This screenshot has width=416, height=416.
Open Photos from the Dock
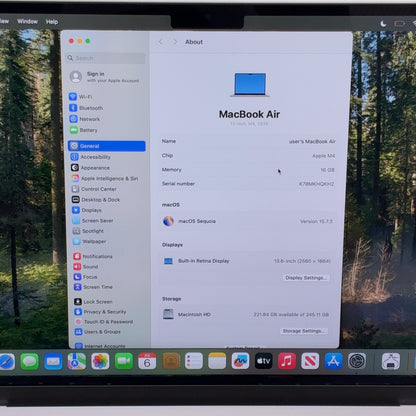[100, 361]
